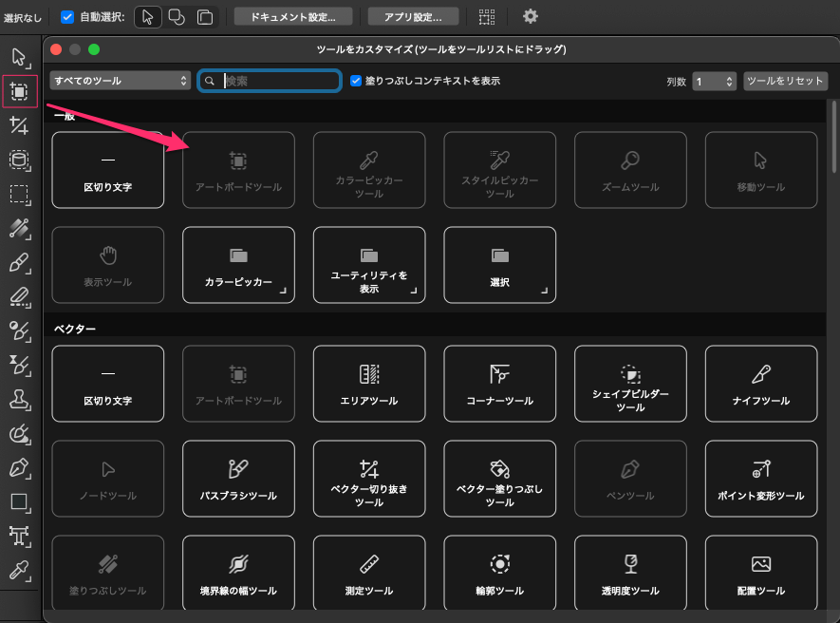The width and height of the screenshot is (840, 623).
Task: Expand the 選択 tool group tile
Action: [x=500, y=265]
